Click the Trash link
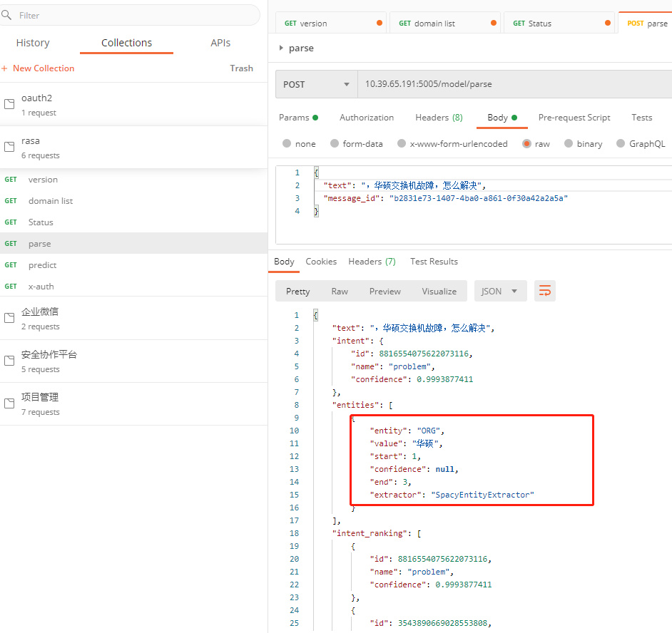The width and height of the screenshot is (672, 633). pos(241,68)
